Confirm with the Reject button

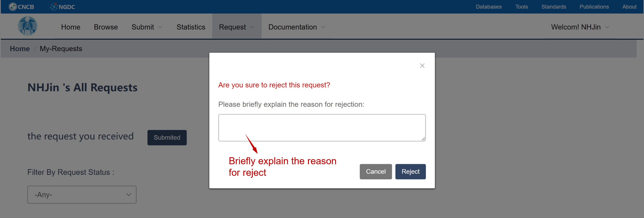pos(410,172)
